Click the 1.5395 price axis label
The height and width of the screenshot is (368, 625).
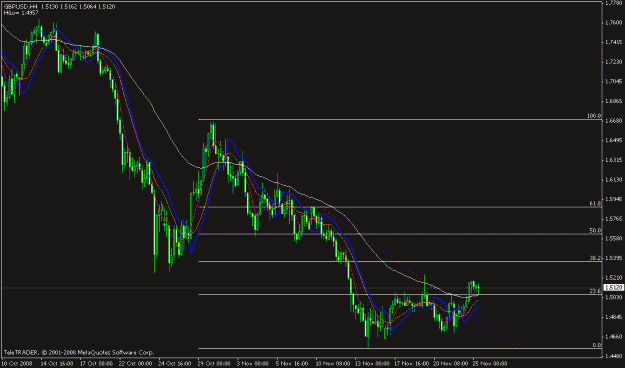click(614, 258)
